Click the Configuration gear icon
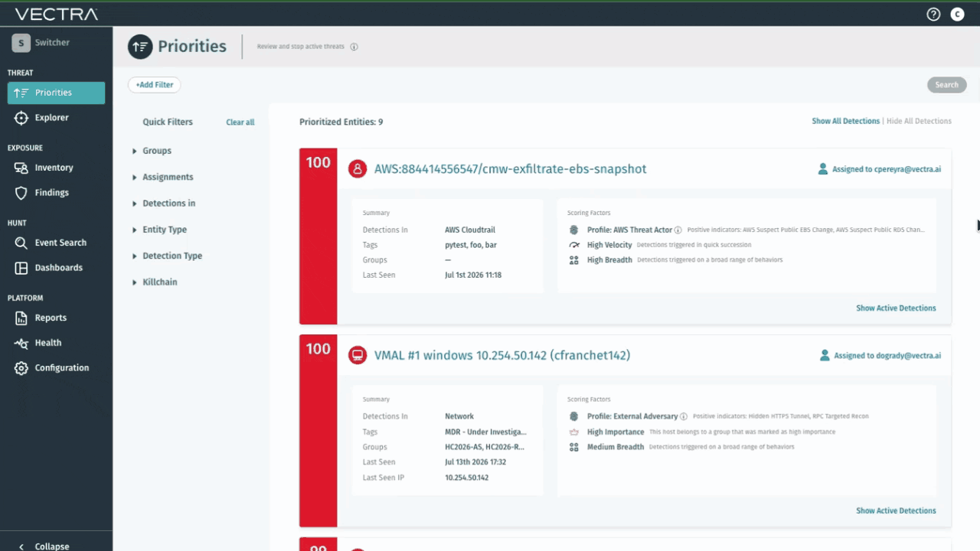 pyautogui.click(x=21, y=368)
